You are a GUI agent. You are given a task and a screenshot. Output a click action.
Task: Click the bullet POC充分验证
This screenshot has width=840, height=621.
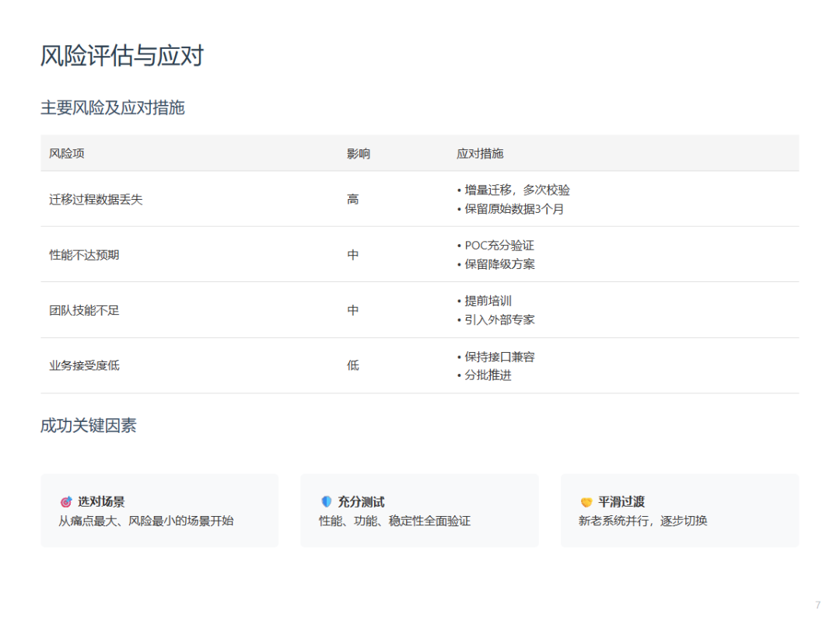click(495, 246)
